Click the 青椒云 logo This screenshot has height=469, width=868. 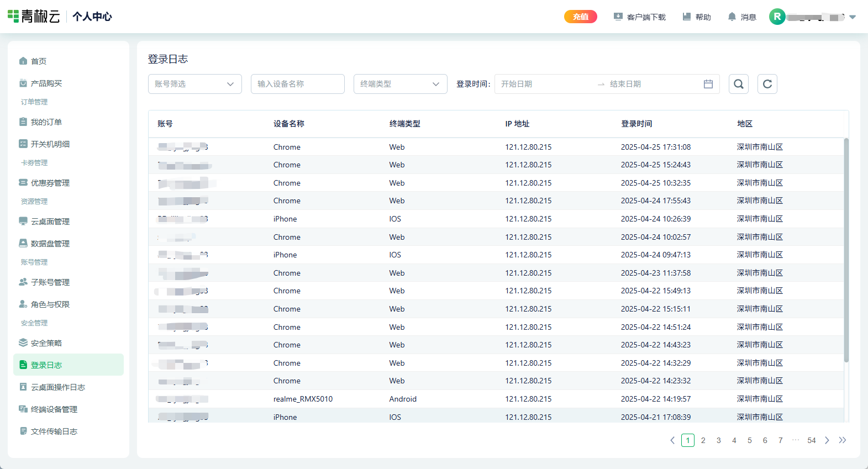[34, 17]
